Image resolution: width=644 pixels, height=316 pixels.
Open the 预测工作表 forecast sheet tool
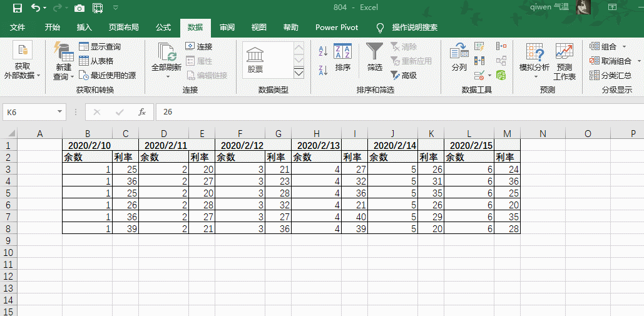point(564,61)
